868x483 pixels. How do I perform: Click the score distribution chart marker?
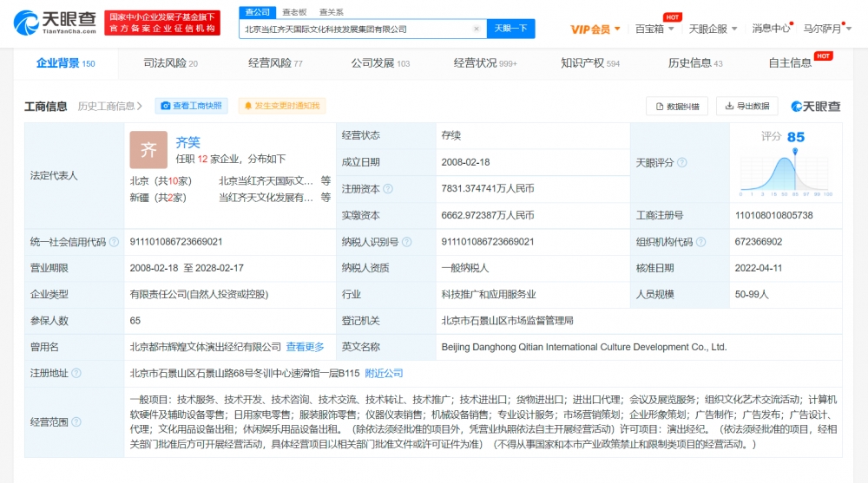pyautogui.click(x=795, y=151)
